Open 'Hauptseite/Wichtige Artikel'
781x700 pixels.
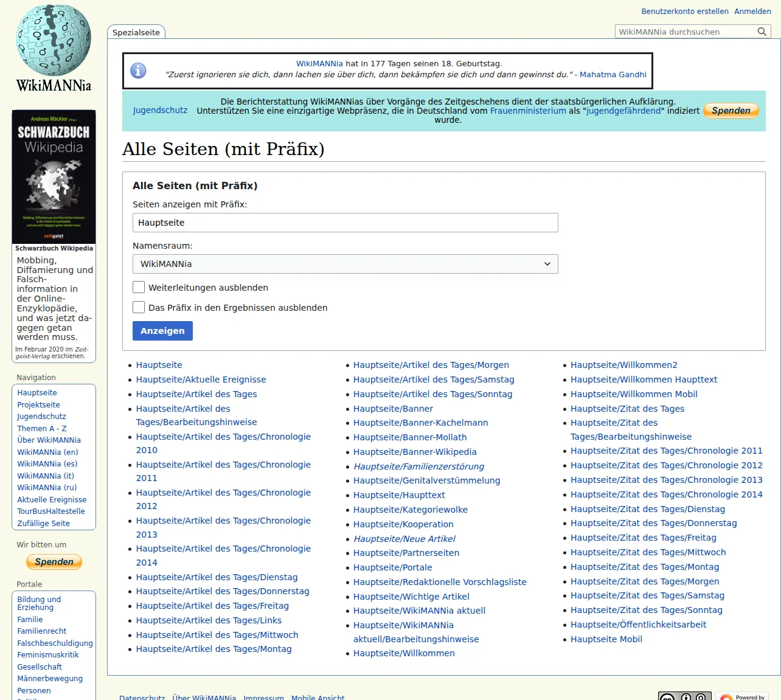(x=411, y=597)
